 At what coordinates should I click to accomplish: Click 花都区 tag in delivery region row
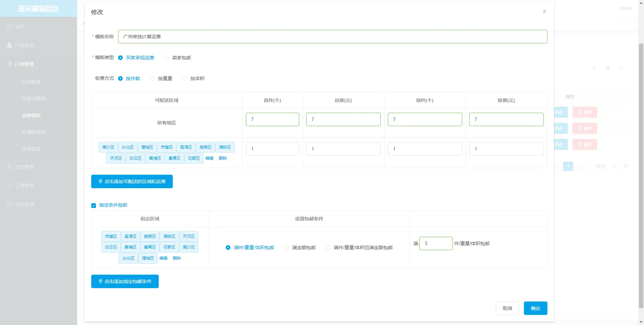194,158
